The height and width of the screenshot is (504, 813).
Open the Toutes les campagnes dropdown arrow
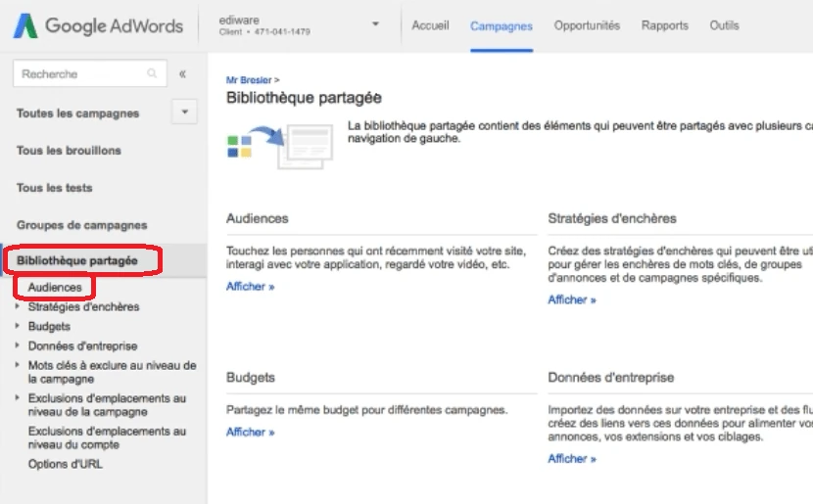(184, 113)
